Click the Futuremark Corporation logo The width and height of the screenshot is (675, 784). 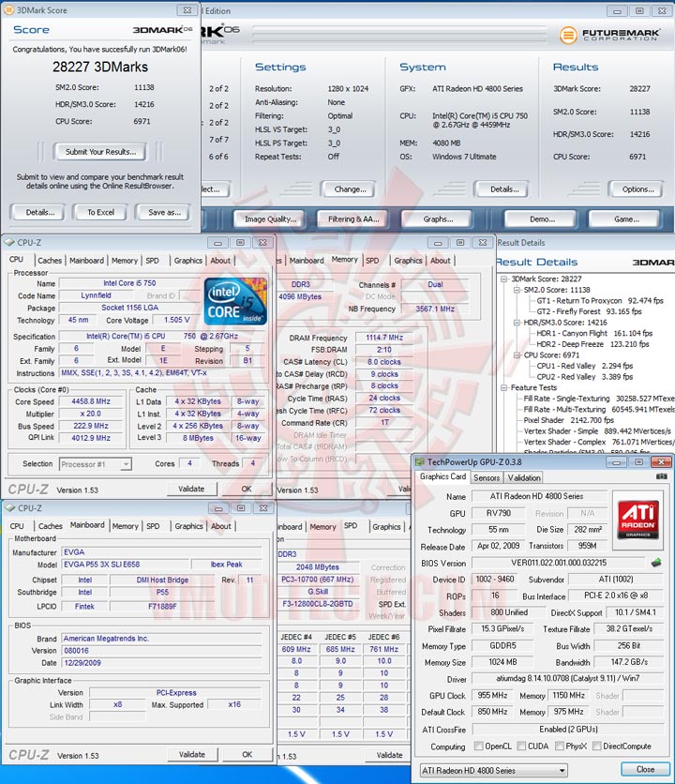[609, 35]
